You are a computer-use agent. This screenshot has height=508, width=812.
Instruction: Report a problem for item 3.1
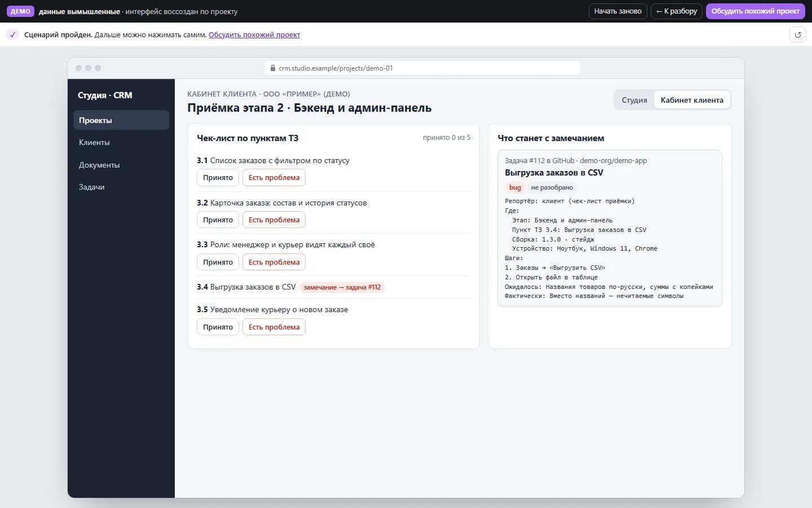tap(274, 178)
